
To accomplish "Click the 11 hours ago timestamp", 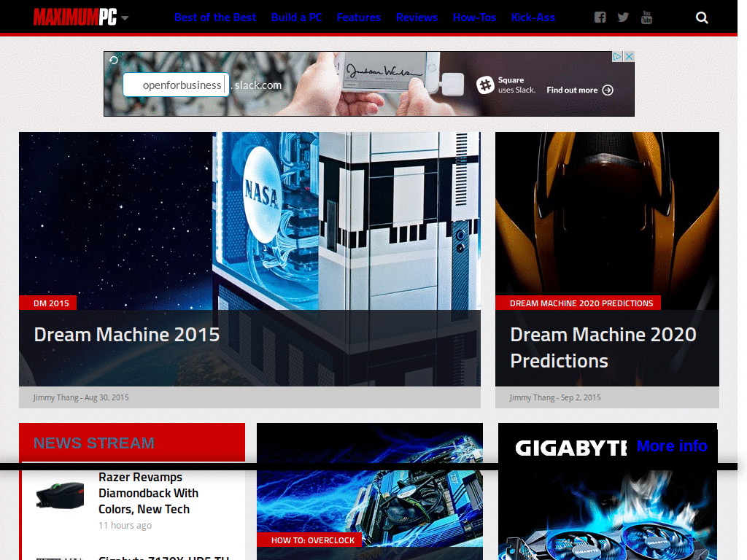I will [125, 525].
